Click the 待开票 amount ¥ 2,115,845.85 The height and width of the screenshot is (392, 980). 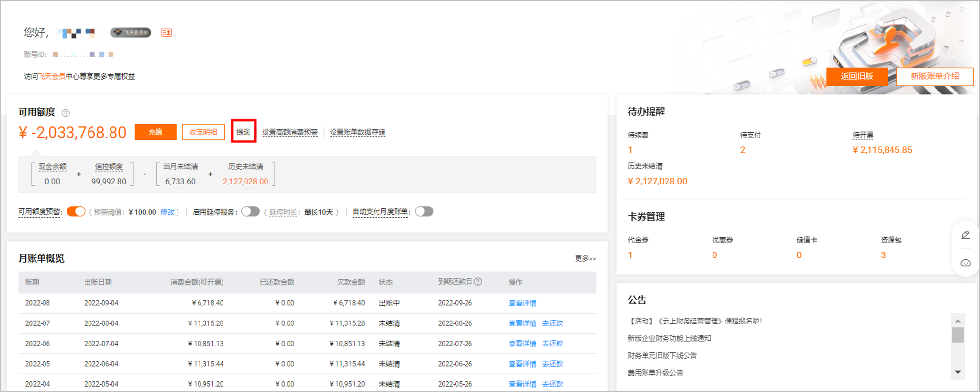click(x=882, y=150)
